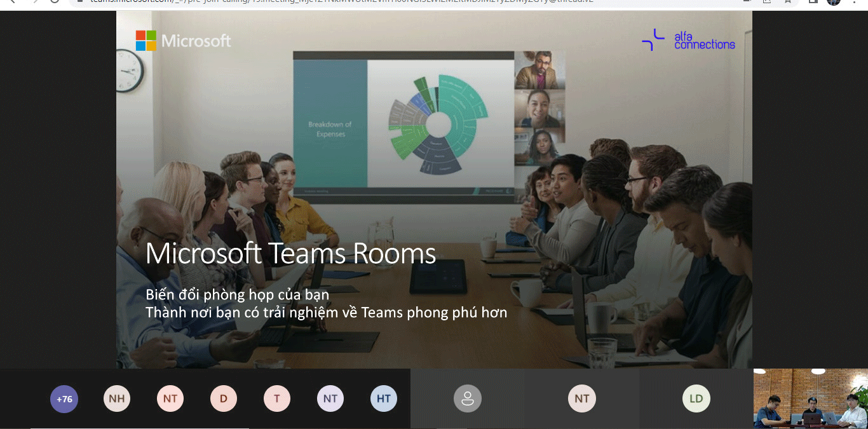Select the NT avatar left of HT
This screenshot has height=429, width=868.
point(330,399)
